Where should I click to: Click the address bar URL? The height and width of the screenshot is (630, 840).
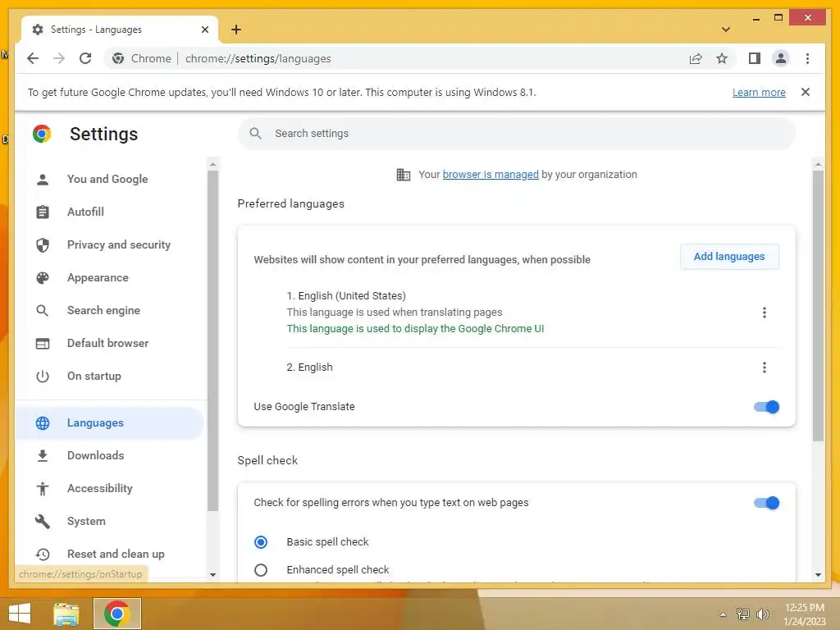point(258,58)
